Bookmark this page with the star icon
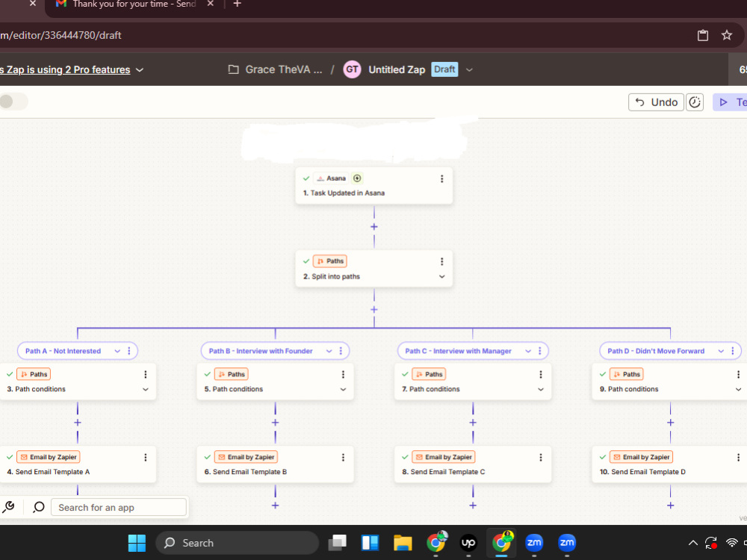Image resolution: width=747 pixels, height=560 pixels. (727, 35)
